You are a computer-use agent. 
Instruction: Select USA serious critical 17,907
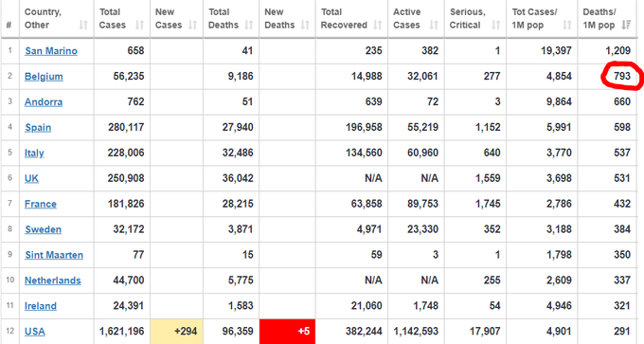[x=485, y=332]
